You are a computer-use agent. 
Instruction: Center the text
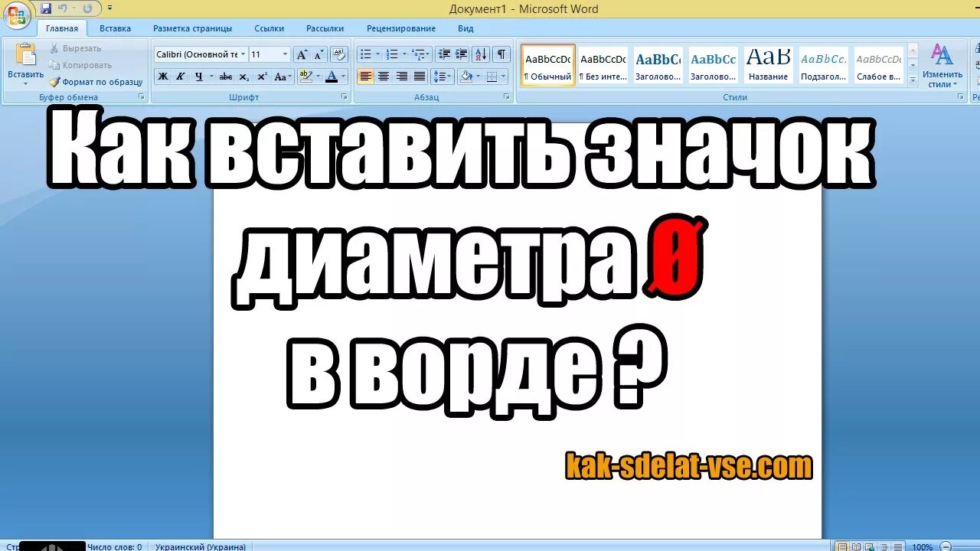384,77
